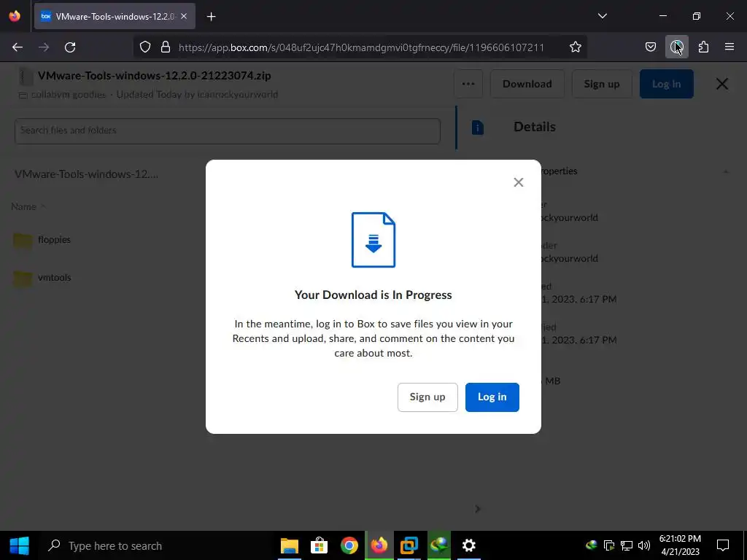Click the search files and folders field

click(x=228, y=131)
